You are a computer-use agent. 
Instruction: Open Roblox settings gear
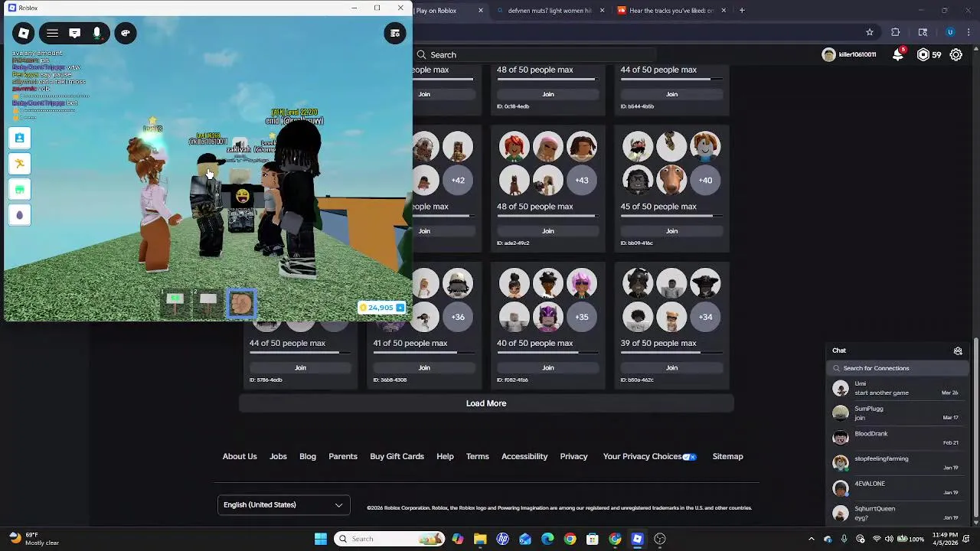tap(956, 55)
